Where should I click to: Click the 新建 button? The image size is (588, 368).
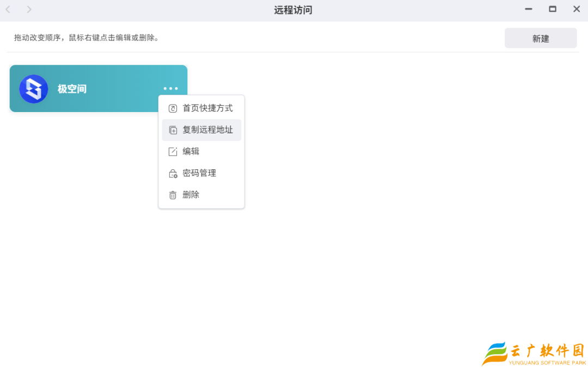pyautogui.click(x=541, y=38)
